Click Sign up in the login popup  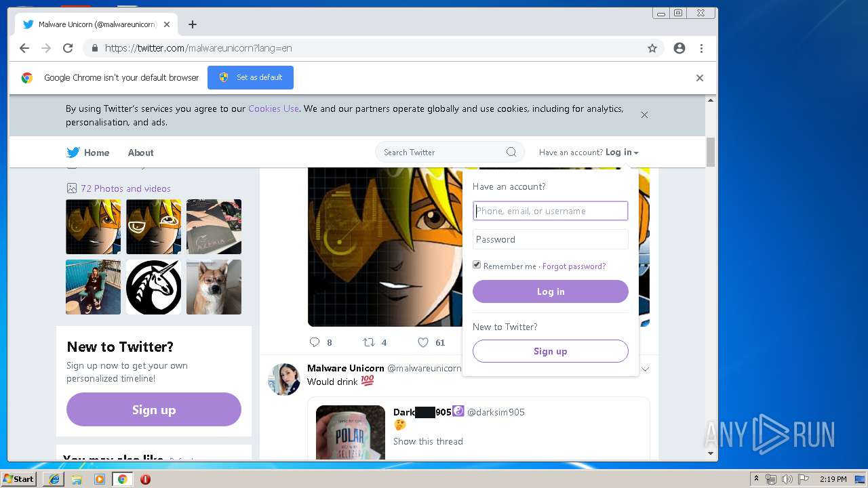(x=550, y=351)
